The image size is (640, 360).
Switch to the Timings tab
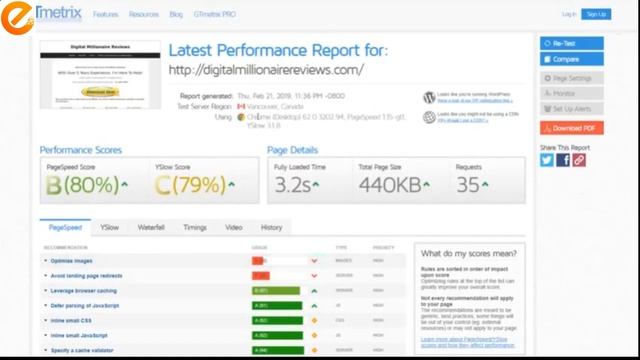pyautogui.click(x=195, y=227)
